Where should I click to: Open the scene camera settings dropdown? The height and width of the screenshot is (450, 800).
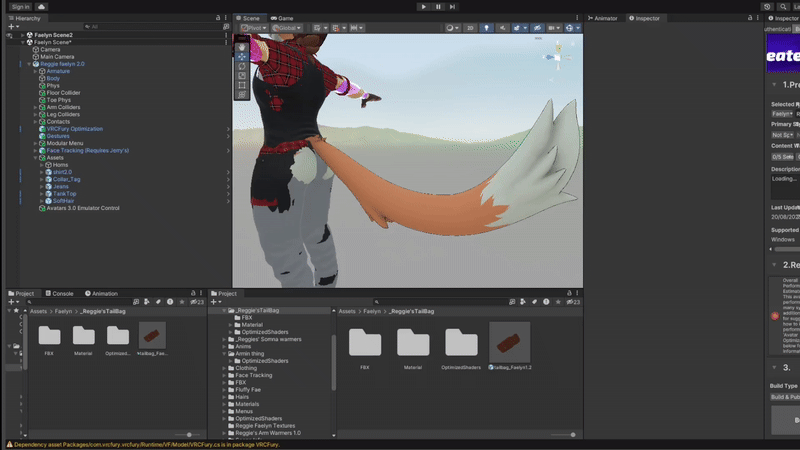[554, 28]
